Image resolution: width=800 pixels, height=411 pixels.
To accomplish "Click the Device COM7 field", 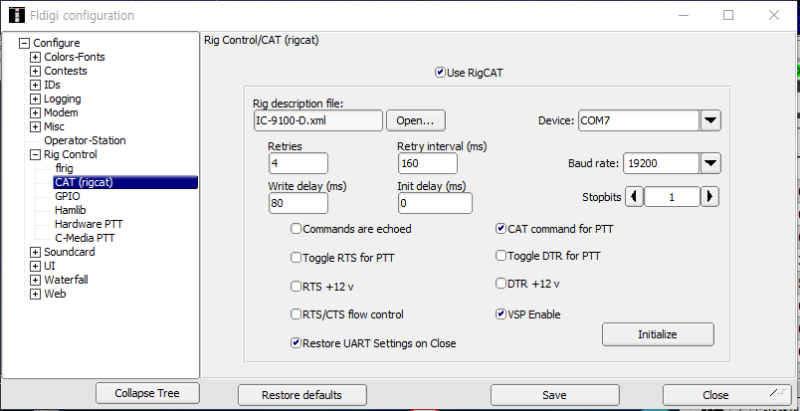I will pyautogui.click(x=639, y=121).
